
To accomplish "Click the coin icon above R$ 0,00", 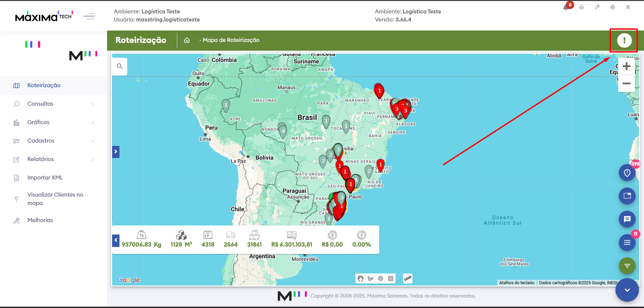I will [332, 235].
